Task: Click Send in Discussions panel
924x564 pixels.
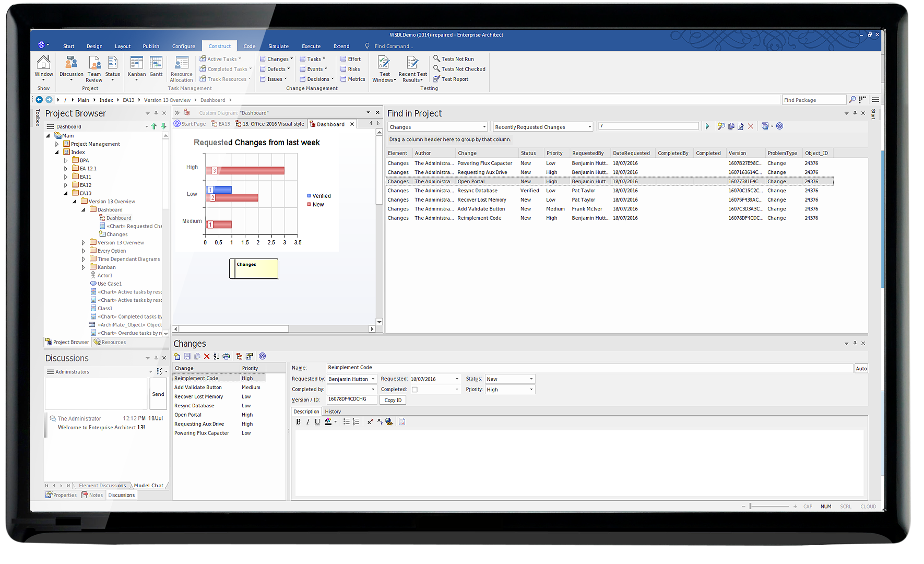Action: (x=158, y=394)
